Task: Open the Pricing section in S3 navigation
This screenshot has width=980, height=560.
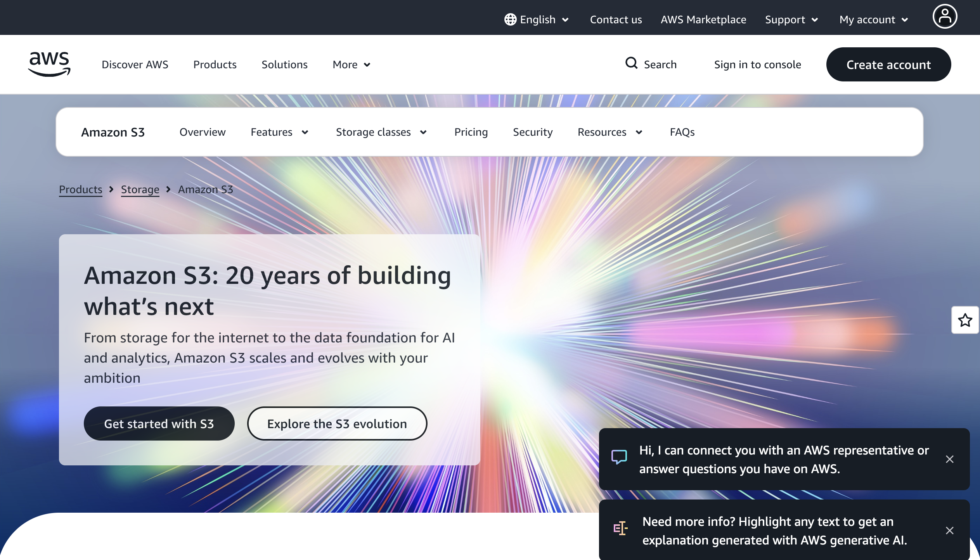Action: pos(471,132)
